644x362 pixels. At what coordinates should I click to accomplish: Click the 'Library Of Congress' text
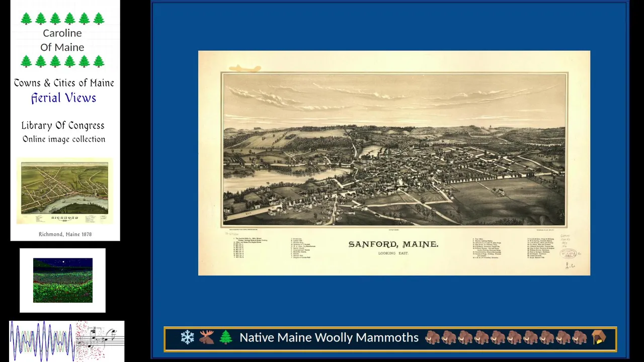63,126
